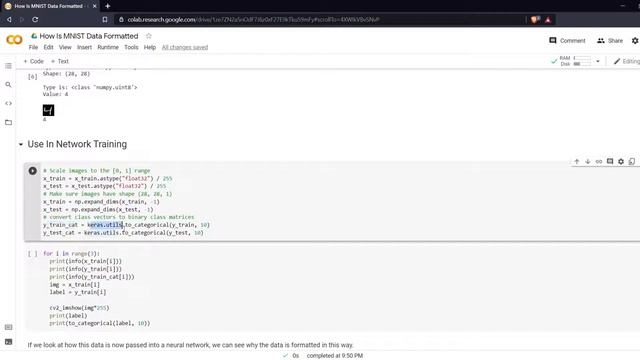Move cell up with arrow icon
Viewport: 640px width, 360px height.
(x=577, y=162)
